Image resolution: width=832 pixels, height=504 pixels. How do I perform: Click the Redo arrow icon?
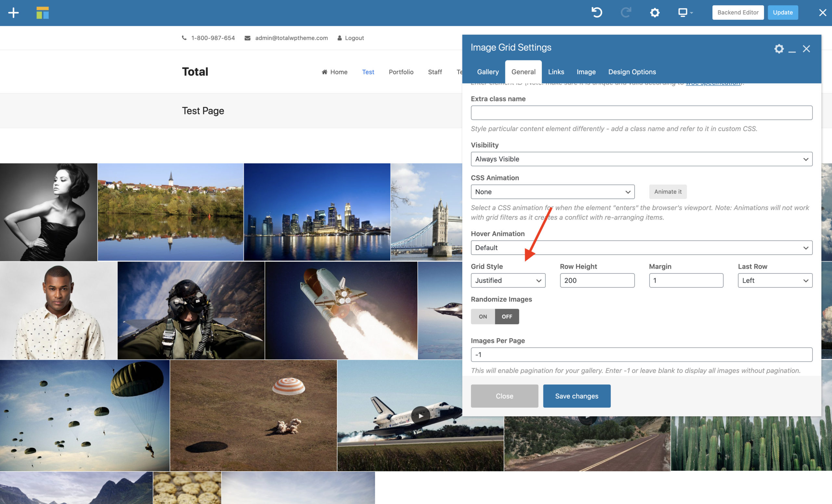tap(626, 12)
